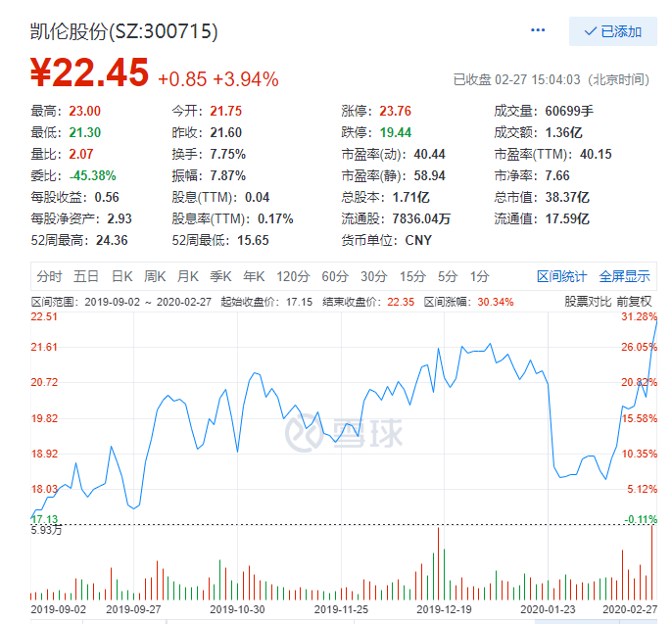Image resolution: width=672 pixels, height=624 pixels.
Task: Click the 区间涨幅 value 30.34%
Action: (x=496, y=302)
